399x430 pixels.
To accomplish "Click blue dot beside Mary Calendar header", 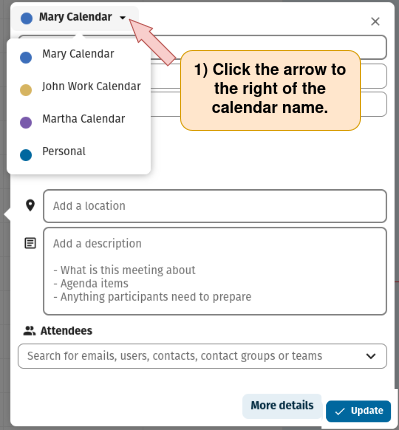I will pyautogui.click(x=27, y=18).
